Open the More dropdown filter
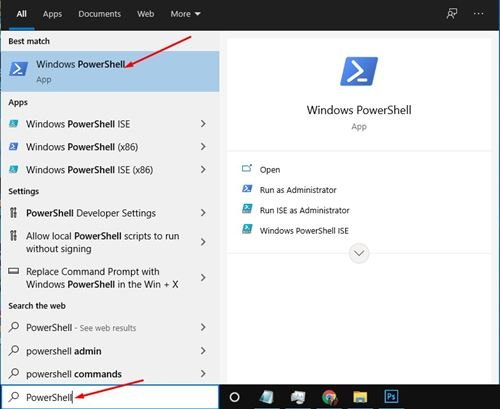500x409 pixels. click(x=185, y=14)
